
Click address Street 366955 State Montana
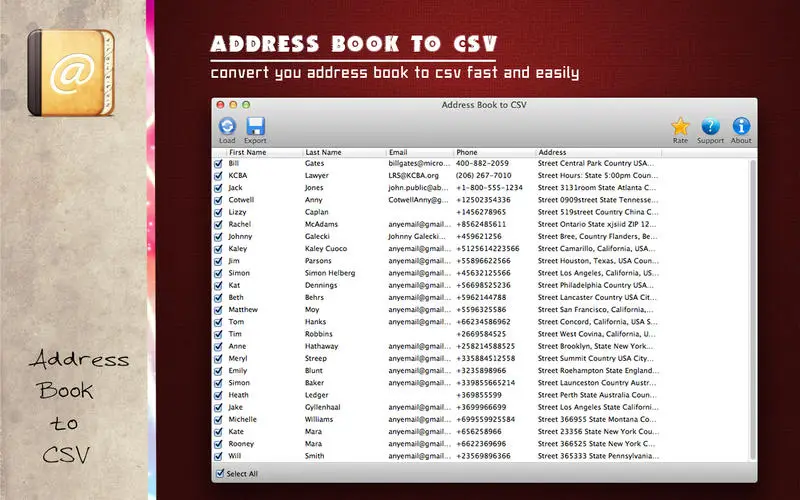coord(597,419)
